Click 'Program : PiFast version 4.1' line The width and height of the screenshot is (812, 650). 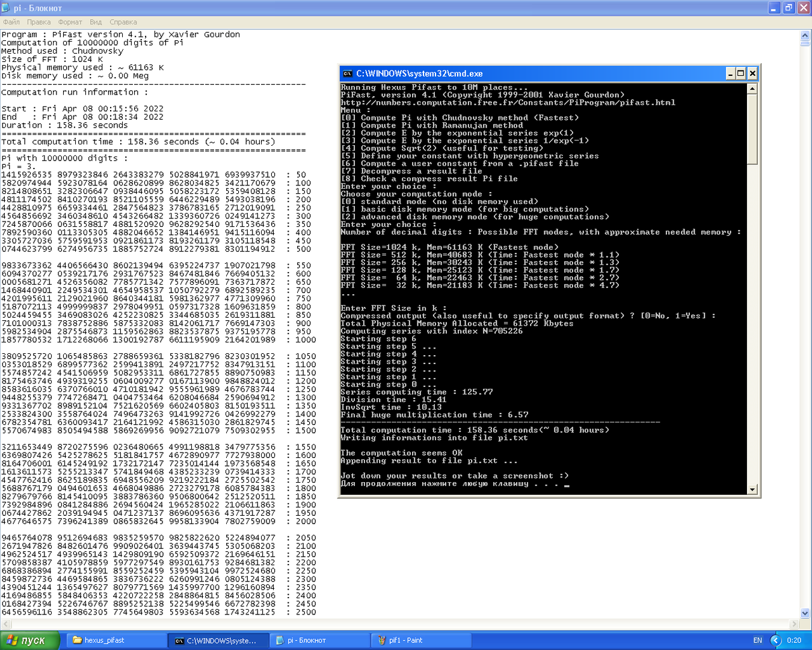pyautogui.click(x=120, y=34)
